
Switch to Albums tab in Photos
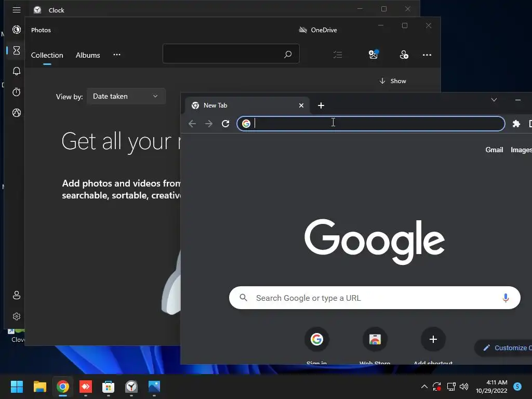click(88, 55)
